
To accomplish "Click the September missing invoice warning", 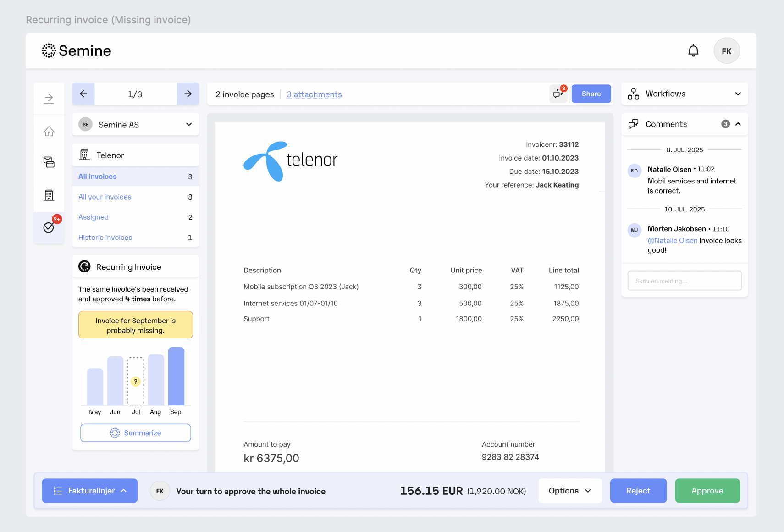I will click(x=136, y=325).
